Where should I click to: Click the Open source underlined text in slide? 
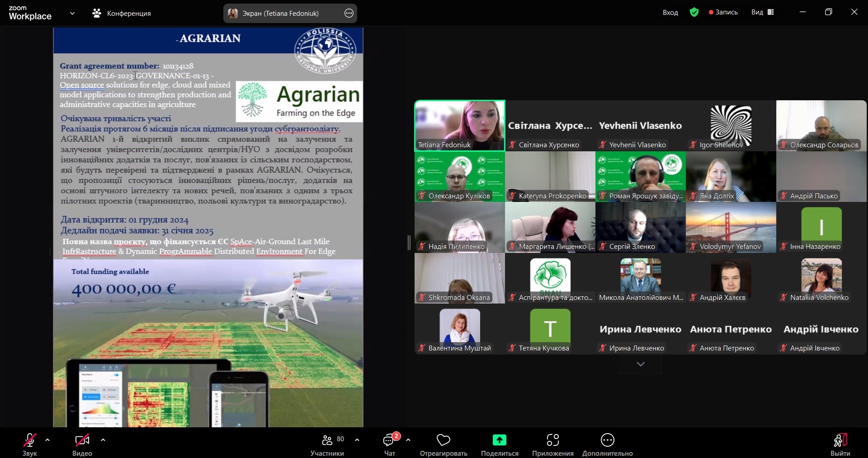(82, 85)
